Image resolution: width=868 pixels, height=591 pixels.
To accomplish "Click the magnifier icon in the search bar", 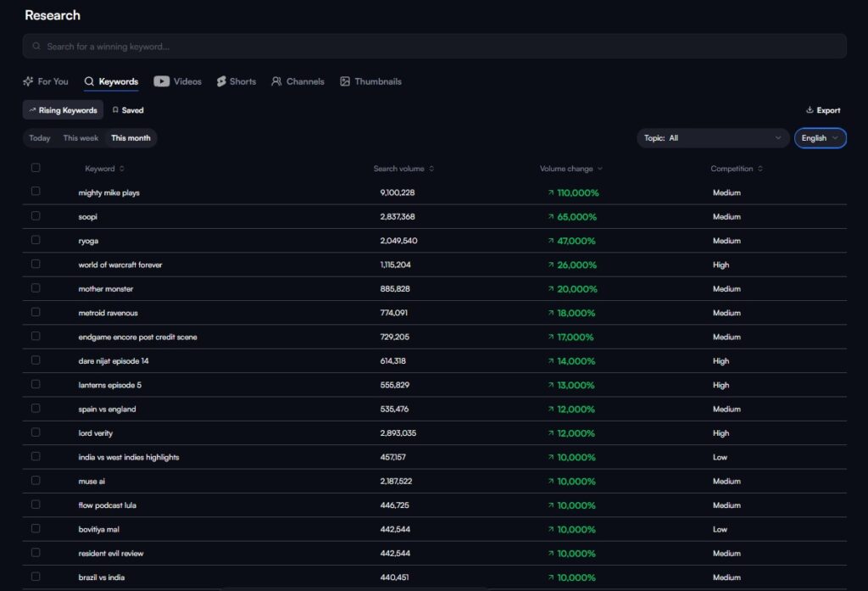I will click(x=36, y=47).
